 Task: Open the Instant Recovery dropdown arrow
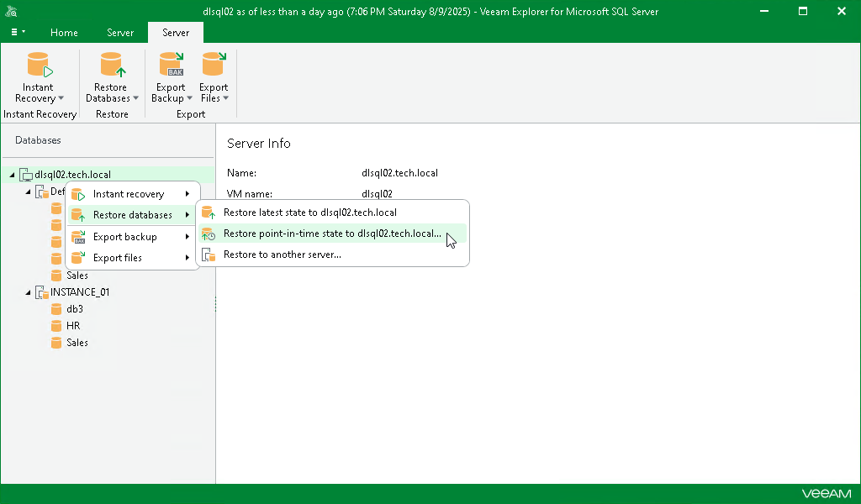pos(59,98)
